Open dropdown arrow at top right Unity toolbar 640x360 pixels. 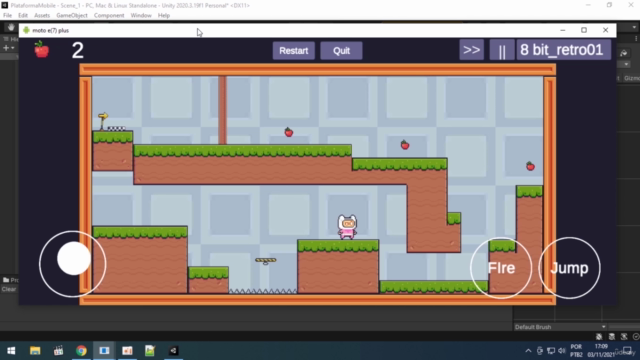634,27
